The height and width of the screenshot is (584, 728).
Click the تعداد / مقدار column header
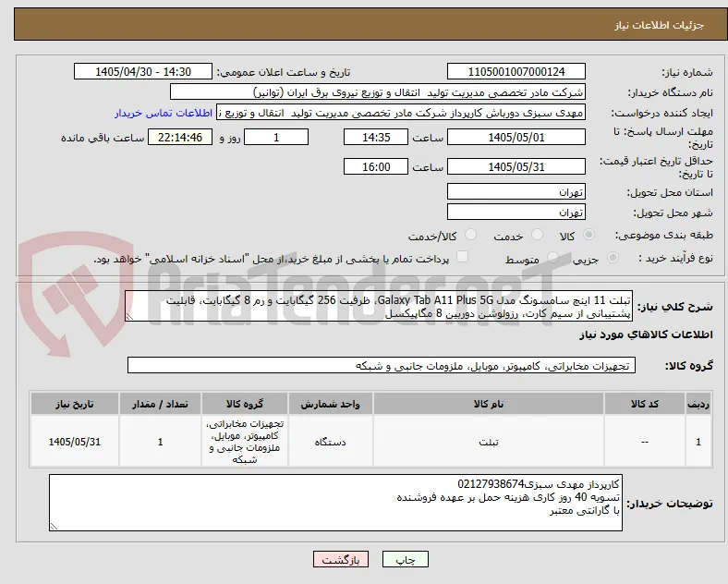coord(160,404)
